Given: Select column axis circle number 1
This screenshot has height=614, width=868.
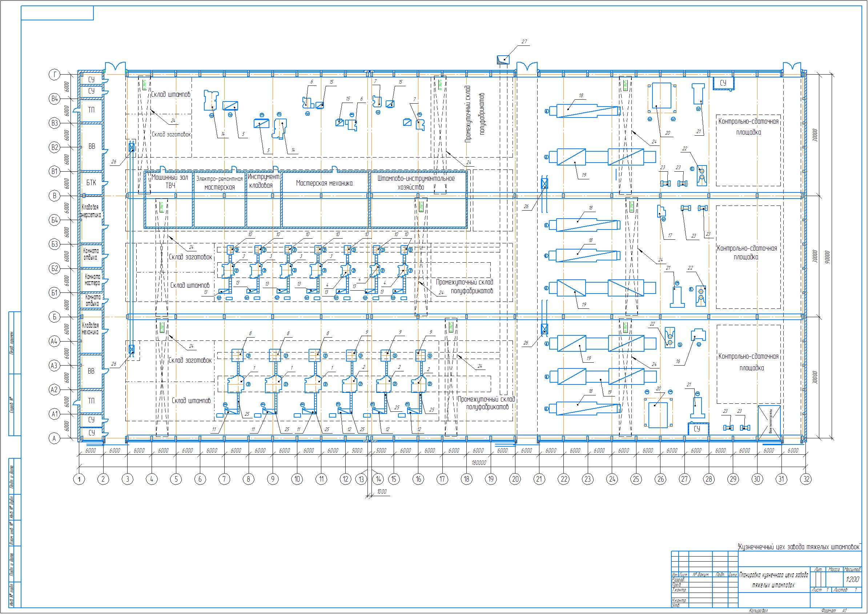Looking at the screenshot, I should click(79, 480).
